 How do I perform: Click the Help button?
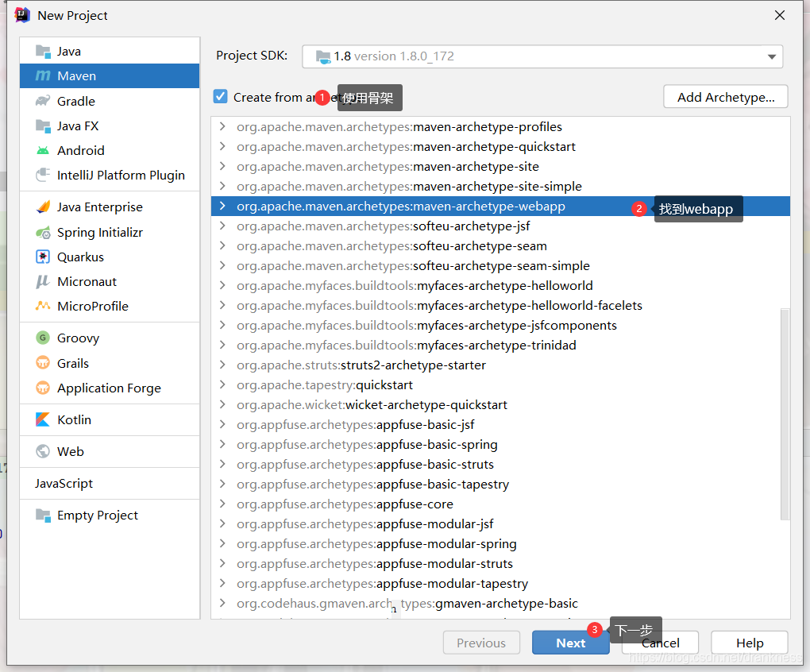point(749,643)
